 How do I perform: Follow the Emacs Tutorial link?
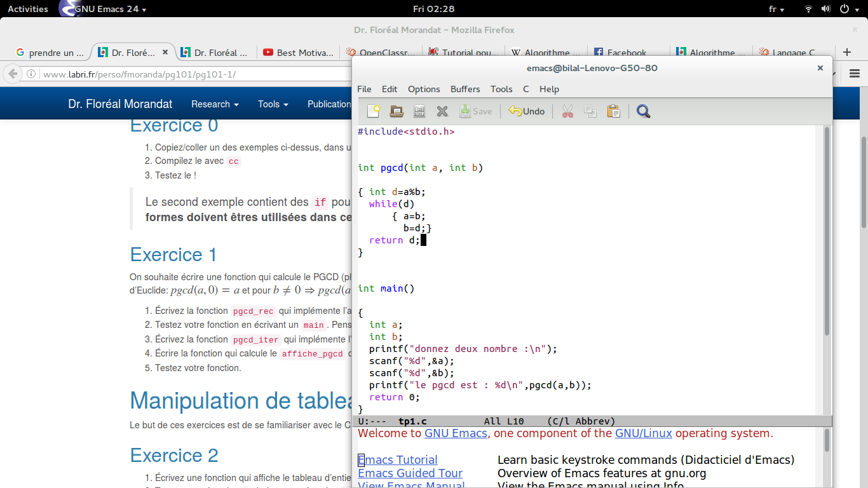[398, 460]
